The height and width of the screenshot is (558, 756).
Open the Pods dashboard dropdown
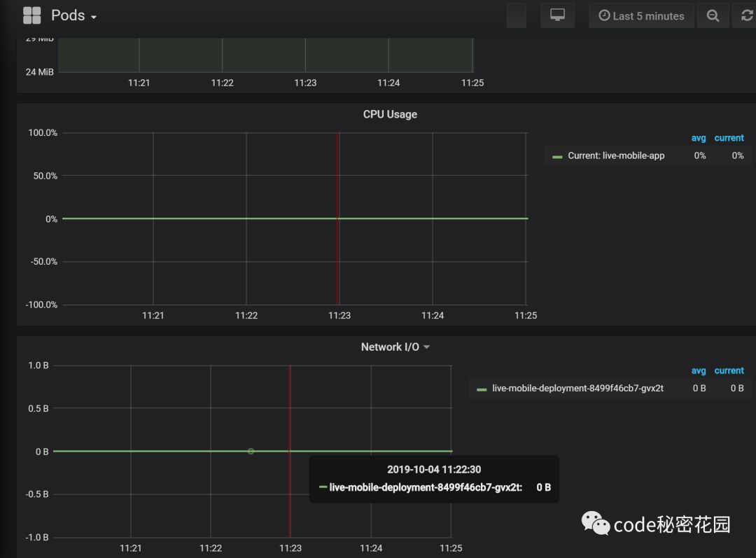tap(73, 15)
